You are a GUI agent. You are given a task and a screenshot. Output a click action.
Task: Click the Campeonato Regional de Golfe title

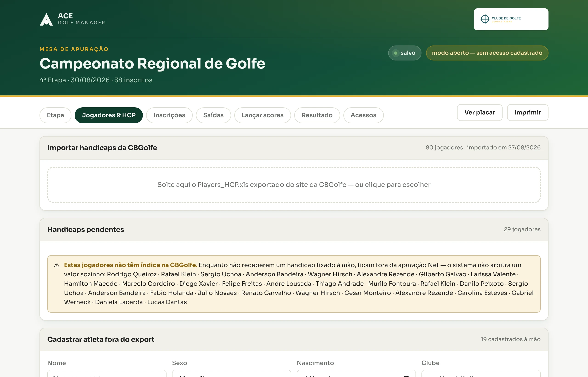pos(152,64)
